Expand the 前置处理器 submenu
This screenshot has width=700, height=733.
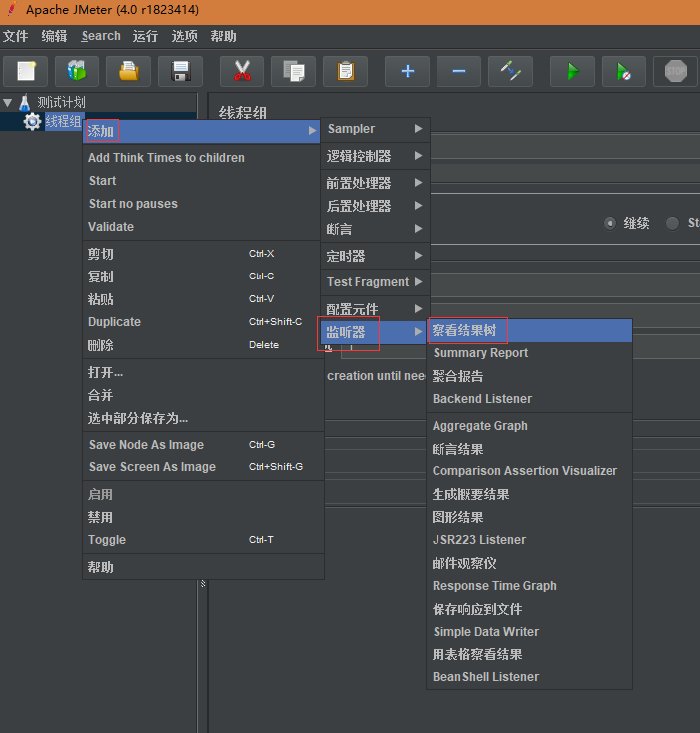pos(375,183)
